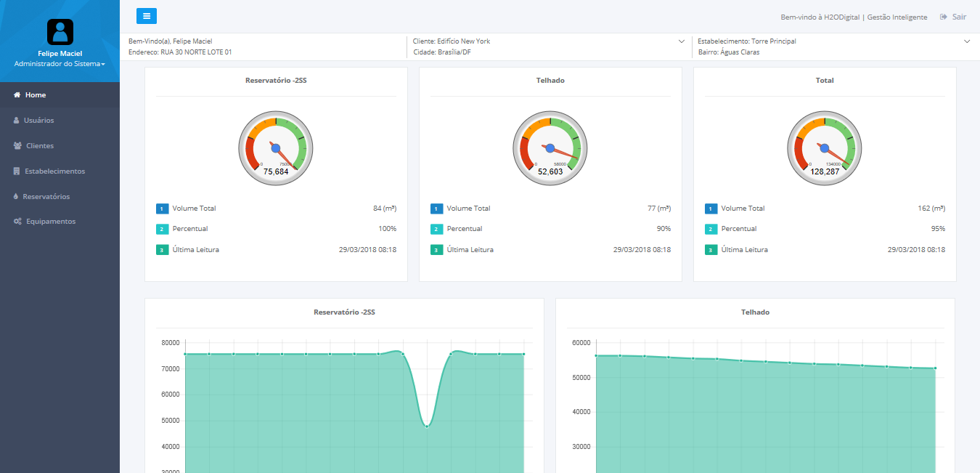The image size is (980, 473).
Task: Go to Home in the sidebar
Action: (x=60, y=95)
